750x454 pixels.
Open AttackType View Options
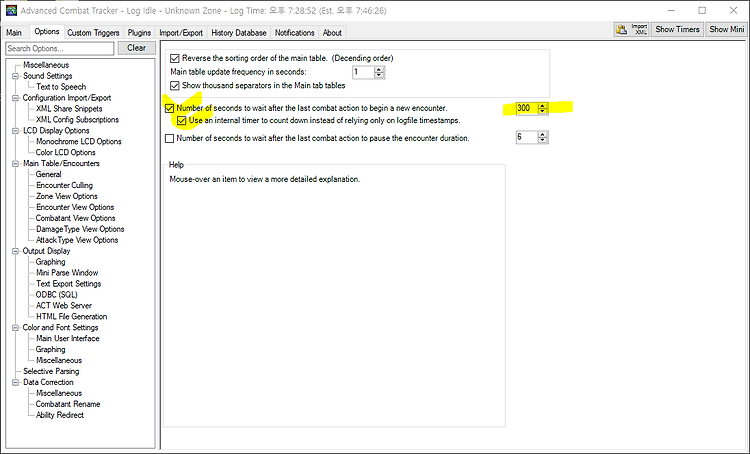pyautogui.click(x=77, y=240)
